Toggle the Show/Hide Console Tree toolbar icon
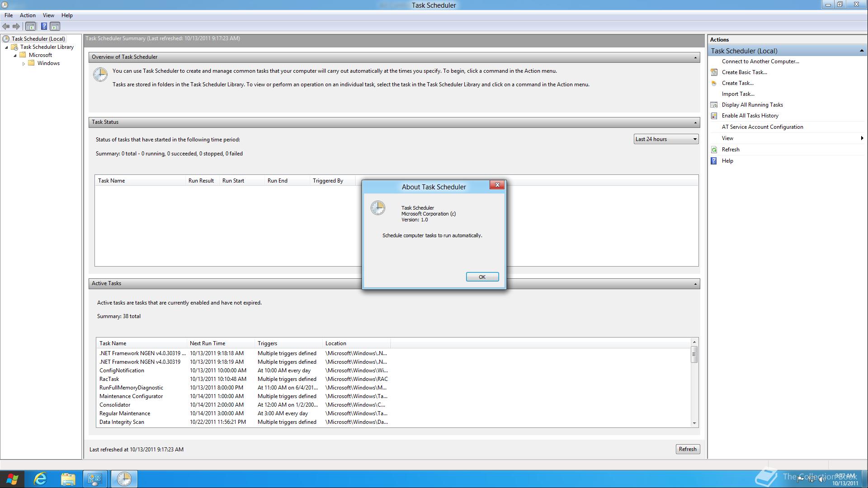 [x=30, y=27]
